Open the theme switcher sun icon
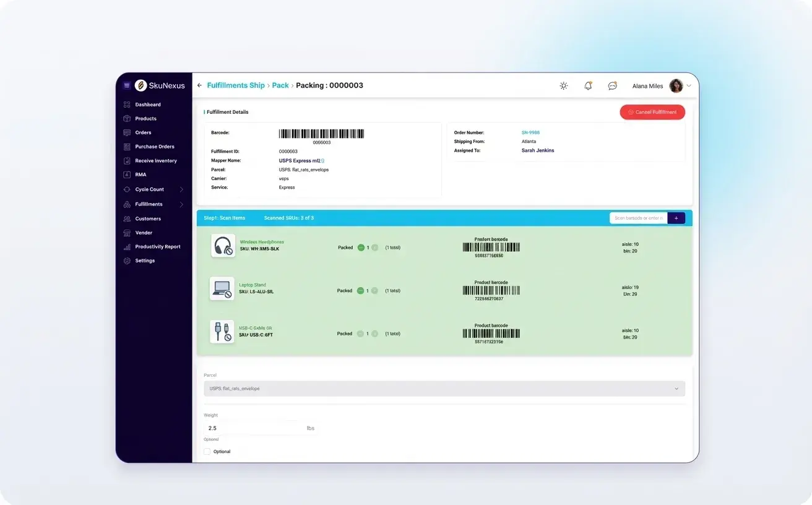Image resolution: width=812 pixels, height=505 pixels. [563, 86]
